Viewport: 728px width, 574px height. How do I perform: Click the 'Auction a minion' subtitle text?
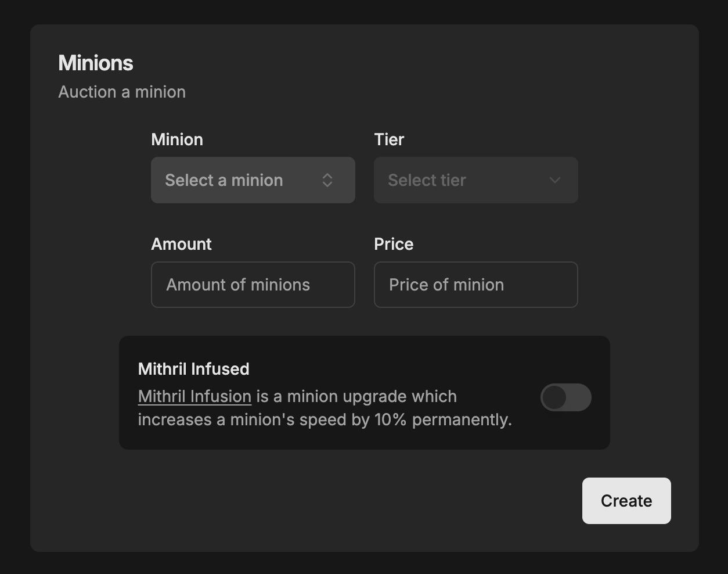pyautogui.click(x=122, y=92)
